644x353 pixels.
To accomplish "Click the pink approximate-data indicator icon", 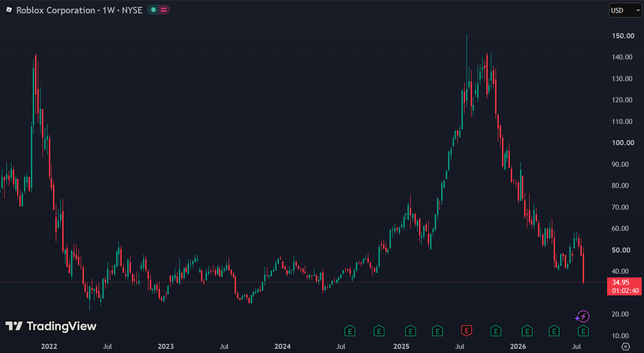I will click(x=164, y=10).
